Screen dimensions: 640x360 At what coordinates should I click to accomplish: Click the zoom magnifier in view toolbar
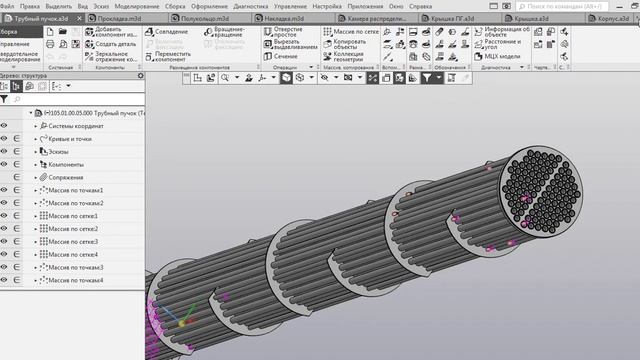coord(225,78)
